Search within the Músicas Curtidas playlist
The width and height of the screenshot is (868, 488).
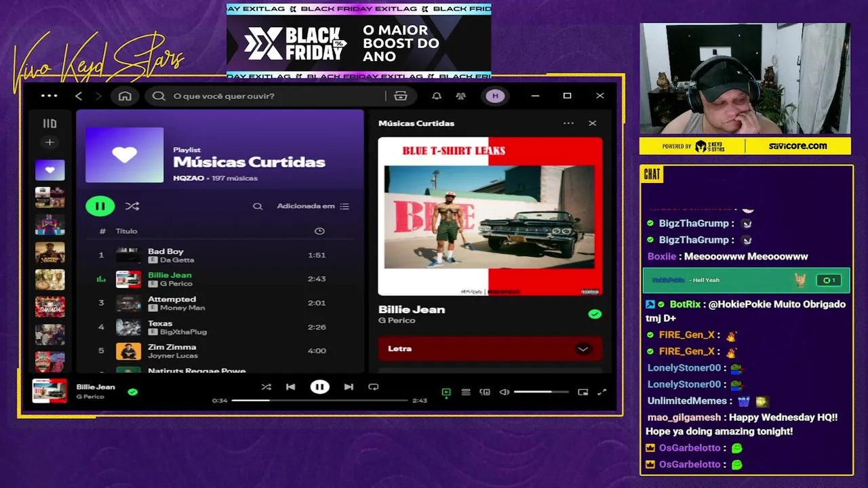coord(258,206)
